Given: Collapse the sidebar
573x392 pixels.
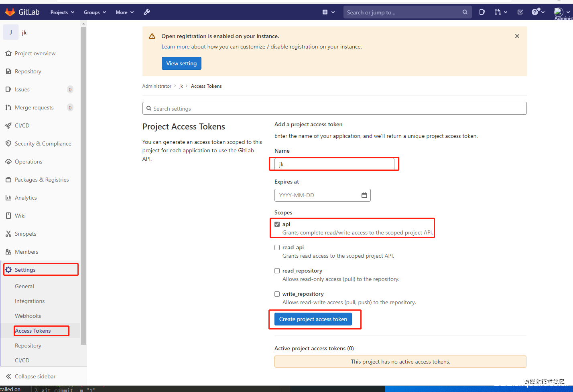Looking at the screenshot, I should coord(35,376).
